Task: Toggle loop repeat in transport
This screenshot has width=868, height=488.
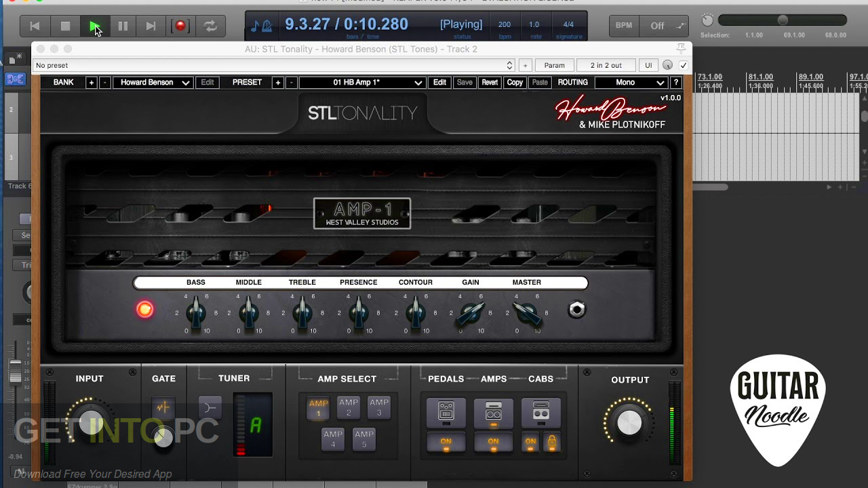Action: pyautogui.click(x=211, y=26)
